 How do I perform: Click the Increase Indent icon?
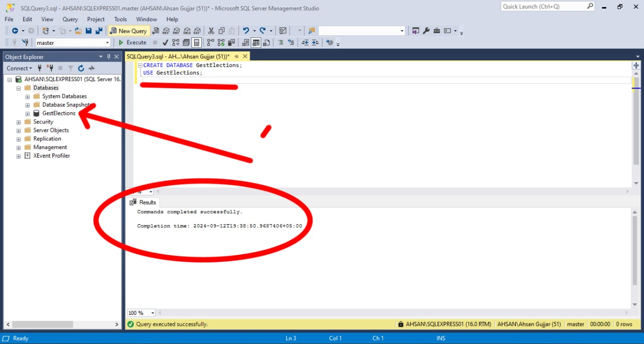click(315, 42)
